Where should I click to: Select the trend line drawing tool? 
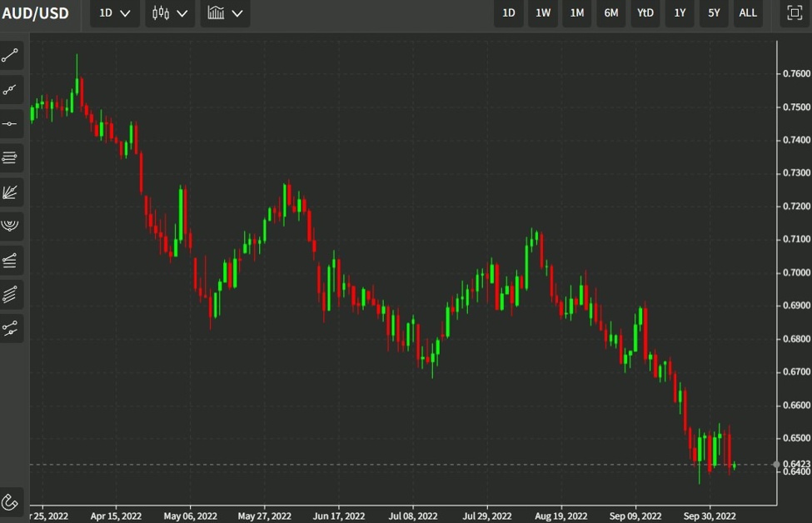point(12,56)
